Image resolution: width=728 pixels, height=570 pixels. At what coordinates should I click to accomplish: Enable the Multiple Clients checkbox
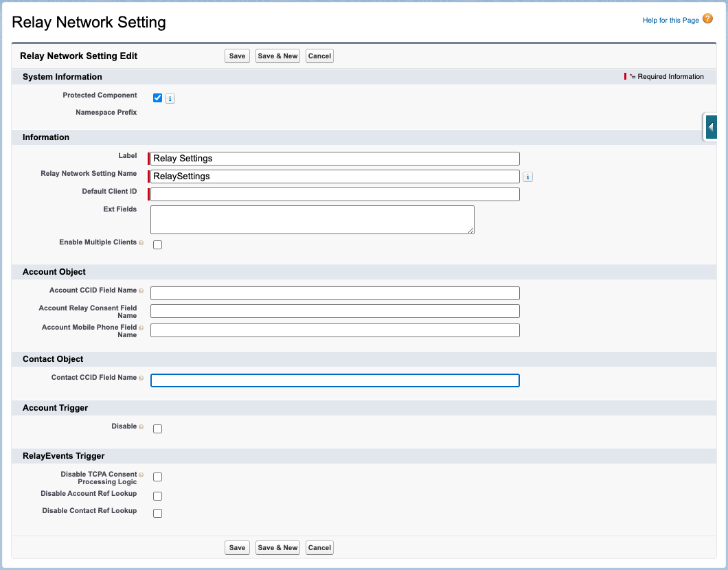[x=158, y=244]
